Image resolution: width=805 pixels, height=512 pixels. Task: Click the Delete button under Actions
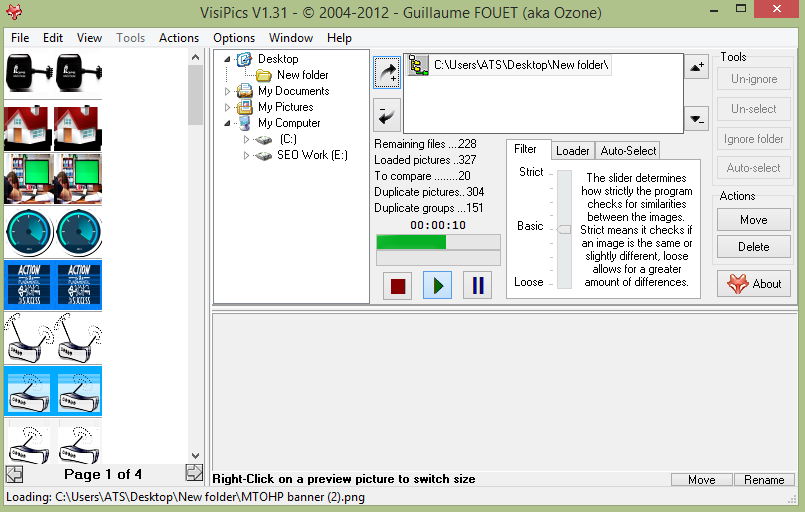(753, 246)
